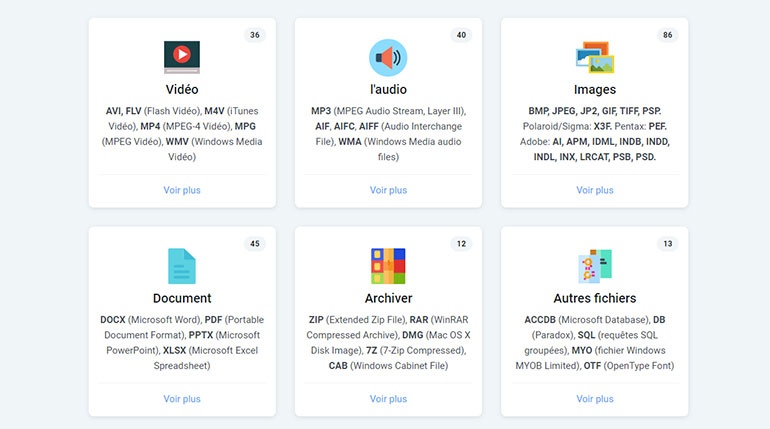Click the Document file icon
The image size is (770, 429).
click(182, 266)
